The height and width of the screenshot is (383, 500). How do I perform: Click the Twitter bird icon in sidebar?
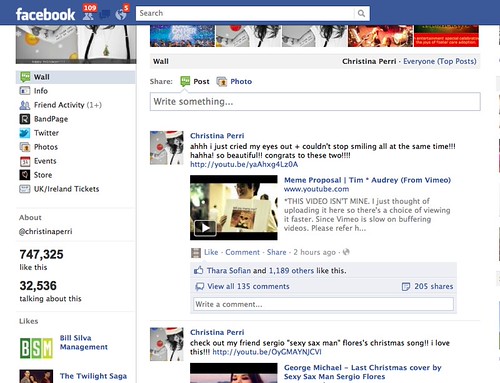click(x=25, y=133)
